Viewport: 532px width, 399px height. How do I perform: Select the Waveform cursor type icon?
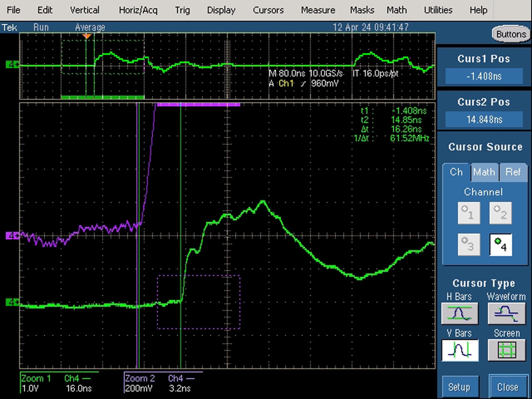pos(507,313)
